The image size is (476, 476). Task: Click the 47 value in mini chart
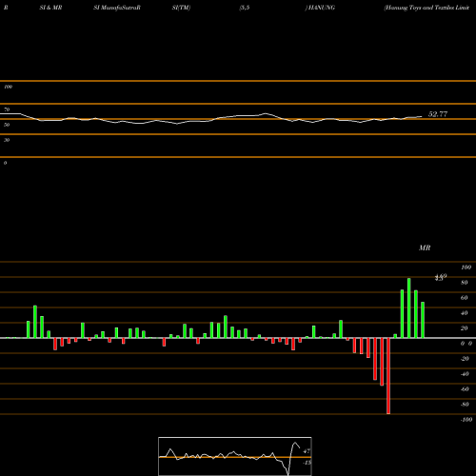click(x=307, y=451)
